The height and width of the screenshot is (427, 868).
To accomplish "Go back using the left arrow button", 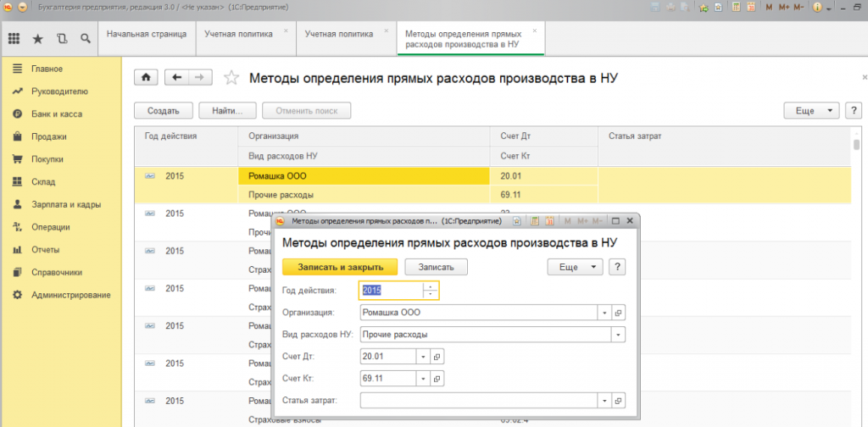I will coord(176,77).
